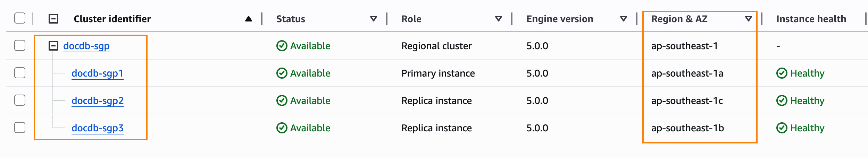868x158 pixels.
Task: Toggle the select-all header checkbox
Action: pyautogui.click(x=20, y=18)
